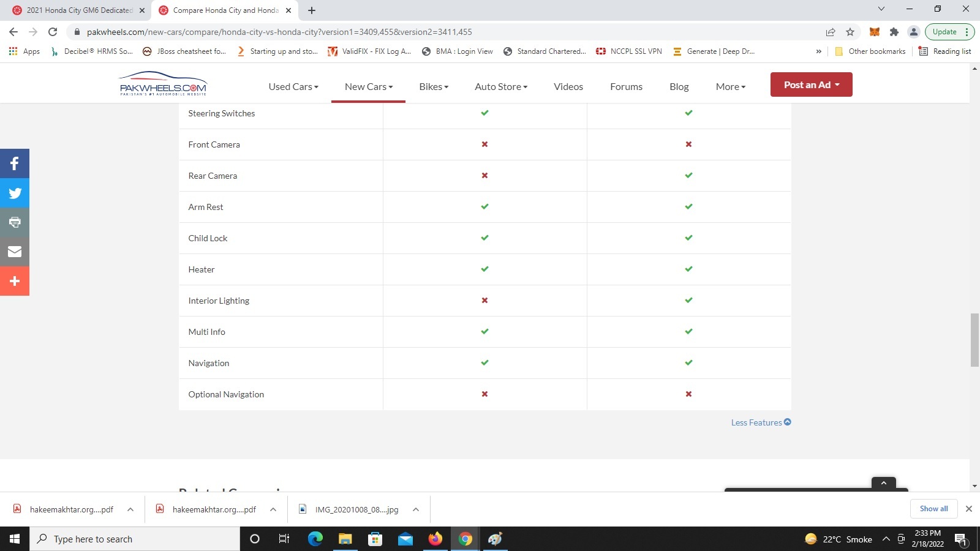The image size is (980, 551).
Task: Show more bookmarks overflow chevron
Action: pyautogui.click(x=818, y=51)
